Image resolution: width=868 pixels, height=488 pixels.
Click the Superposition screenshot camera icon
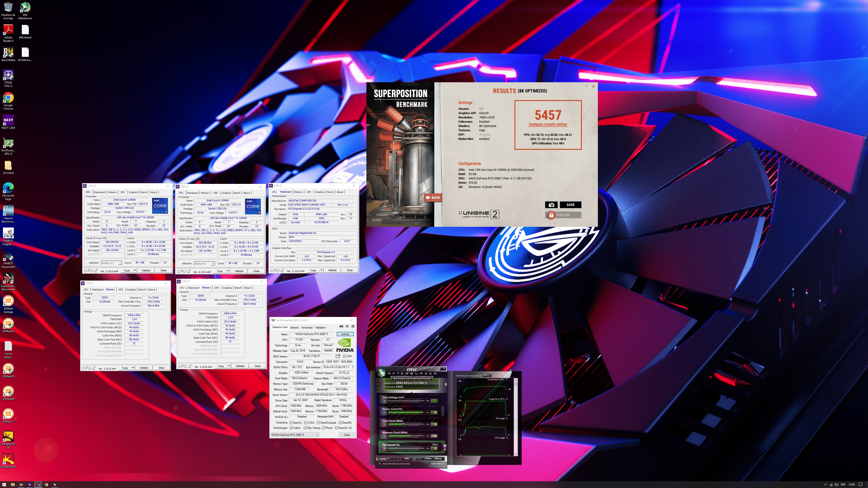[x=551, y=205]
